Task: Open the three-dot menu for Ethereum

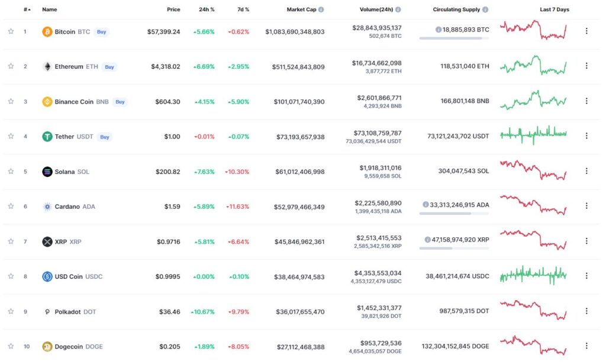Action: (586, 66)
